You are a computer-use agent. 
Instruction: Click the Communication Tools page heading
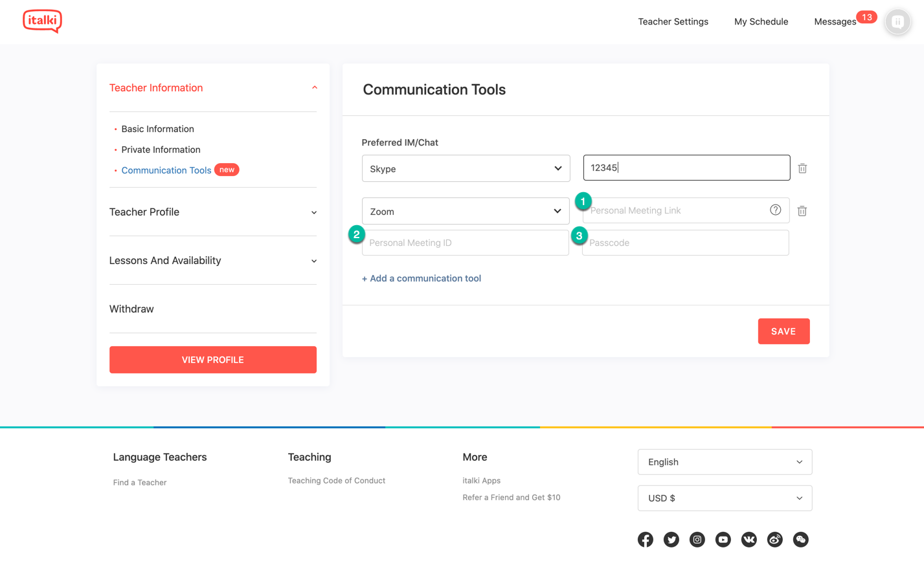point(434,89)
